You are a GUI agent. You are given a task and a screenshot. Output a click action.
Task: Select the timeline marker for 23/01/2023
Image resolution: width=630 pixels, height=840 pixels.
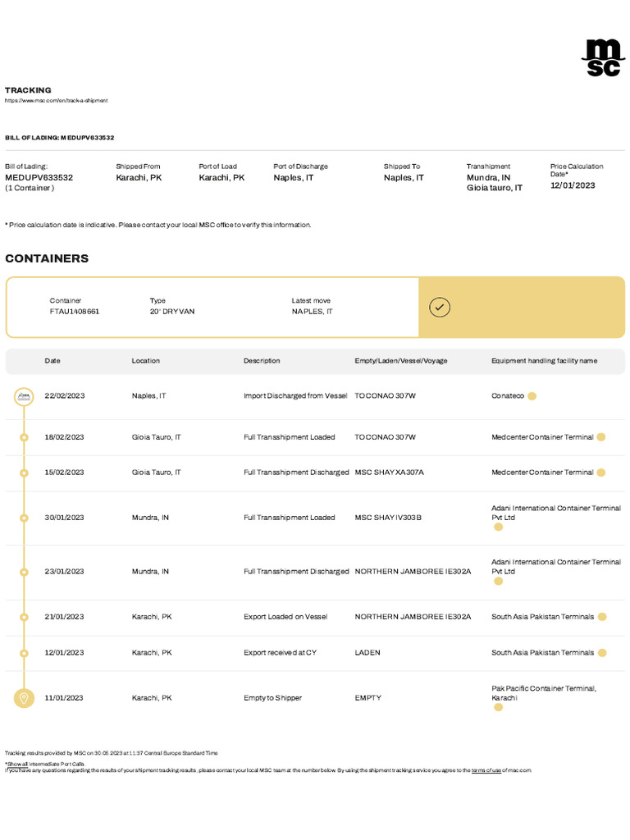pyautogui.click(x=24, y=572)
